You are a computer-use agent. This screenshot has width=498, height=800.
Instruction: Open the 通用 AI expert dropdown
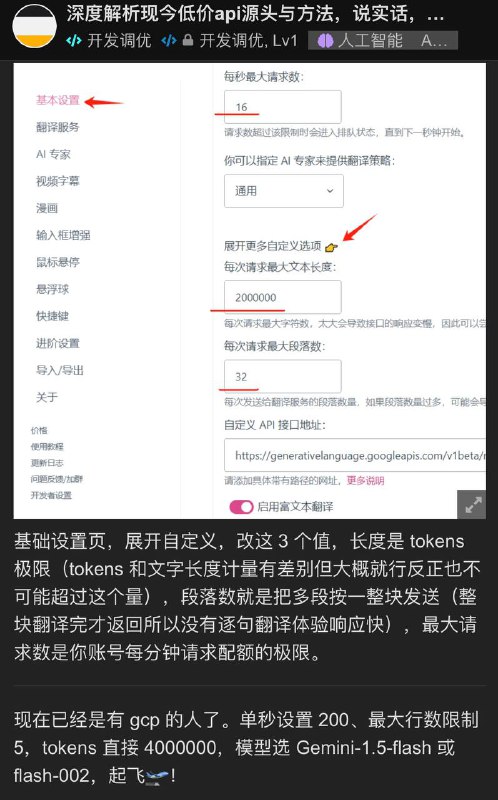point(284,191)
